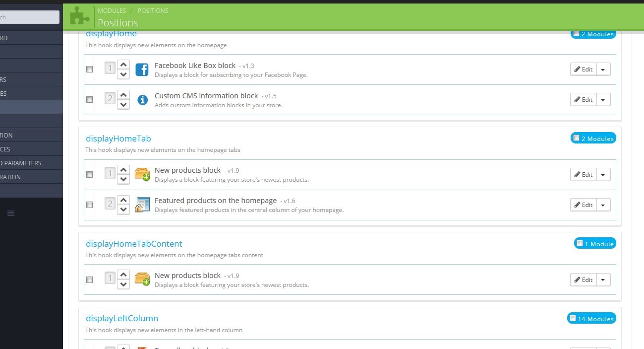644x349 pixels.
Task: Check New products block checkbox in displayHomeTabContent
Action: [x=89, y=280]
